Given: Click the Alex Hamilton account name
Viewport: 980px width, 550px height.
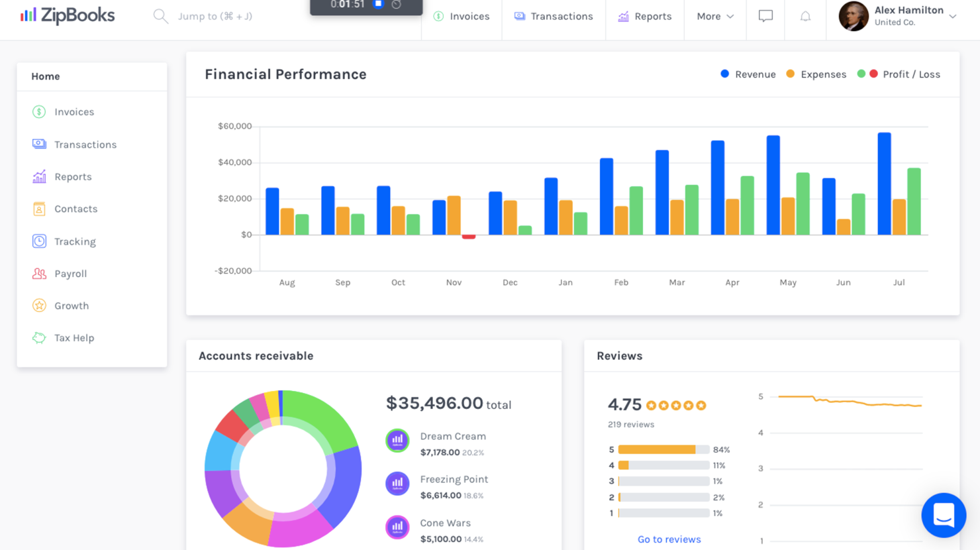Looking at the screenshot, I should (x=908, y=10).
